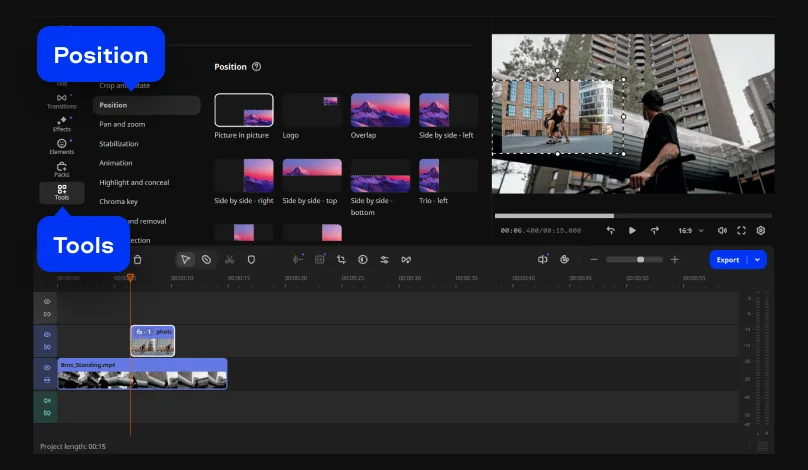
Task: Select the scissors cut tool
Action: [229, 259]
